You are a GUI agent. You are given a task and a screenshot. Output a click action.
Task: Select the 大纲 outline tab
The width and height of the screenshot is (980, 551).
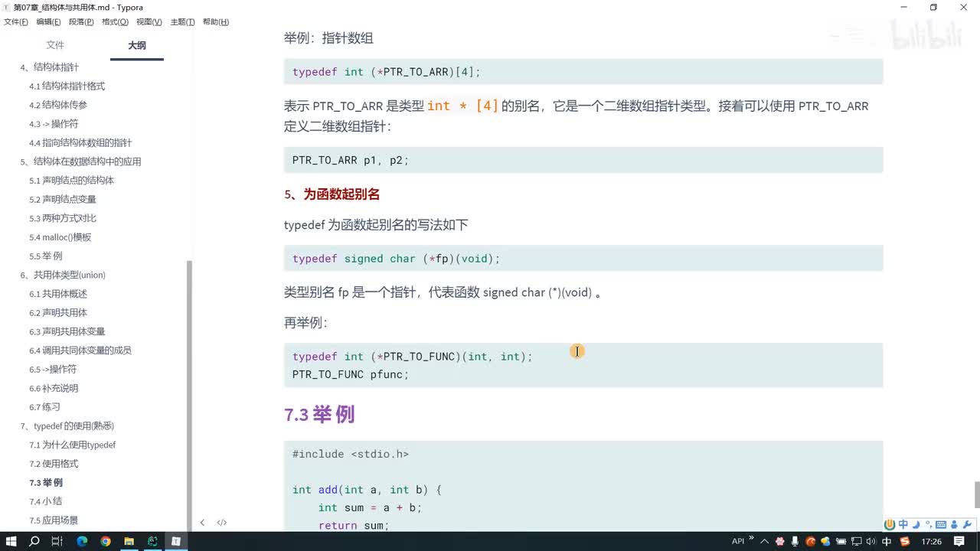tap(137, 45)
